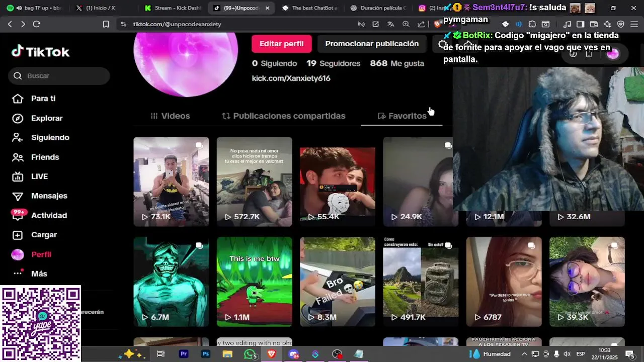Viewport: 644px width, 362px height.
Task: Click the address bar showing tiktok.com/@unpocodexanxiety
Action: (236, 24)
